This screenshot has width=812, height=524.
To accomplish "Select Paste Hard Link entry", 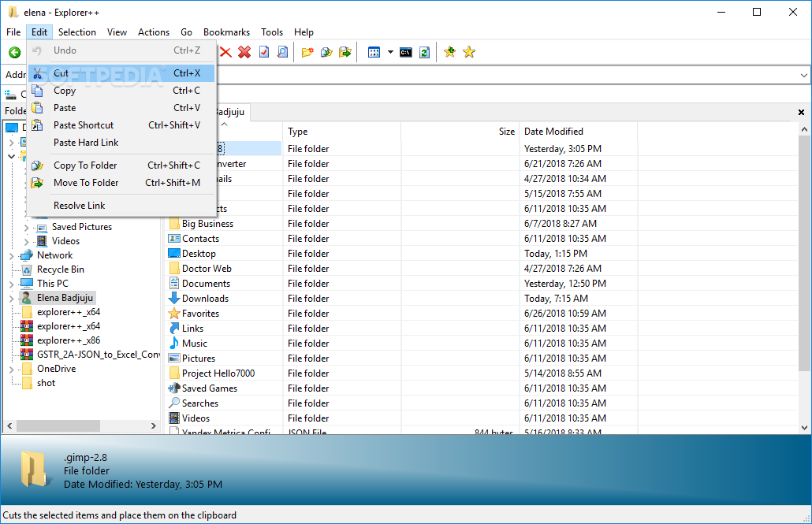I will pos(121,143).
